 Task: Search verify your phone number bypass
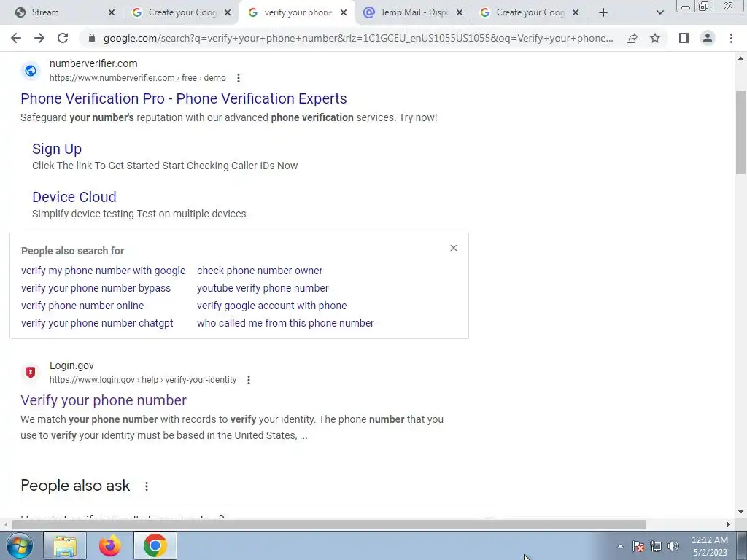96,288
